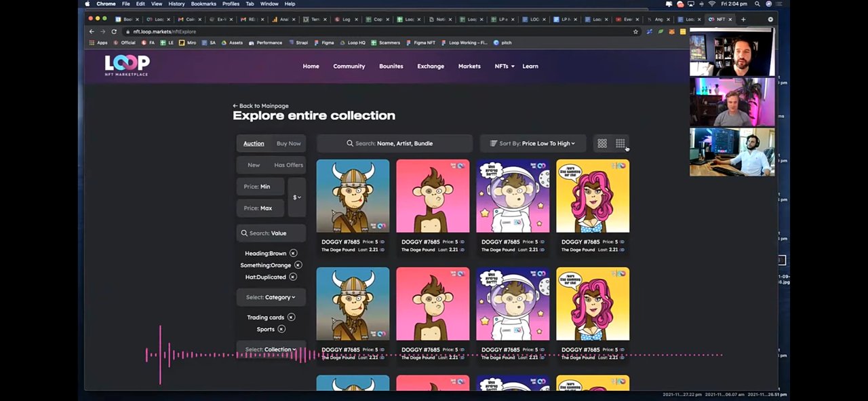The width and height of the screenshot is (868, 401).
Task: Select the Buy Now listing filter
Action: coord(289,143)
